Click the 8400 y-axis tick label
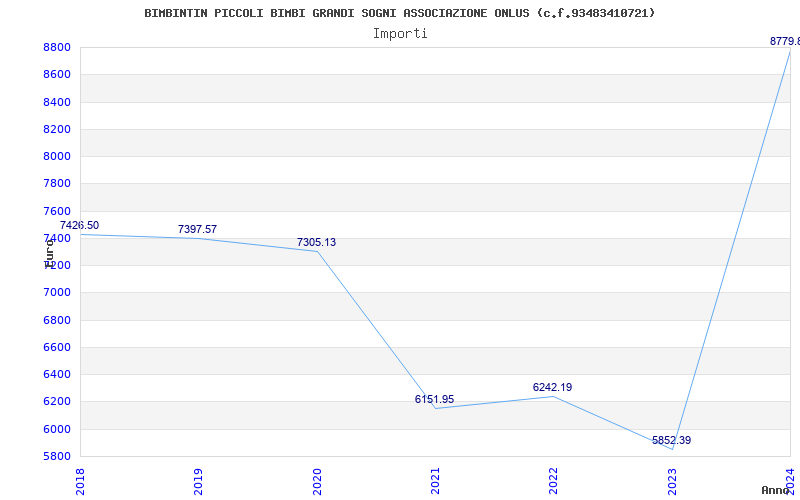The height and width of the screenshot is (500, 800). click(57, 102)
